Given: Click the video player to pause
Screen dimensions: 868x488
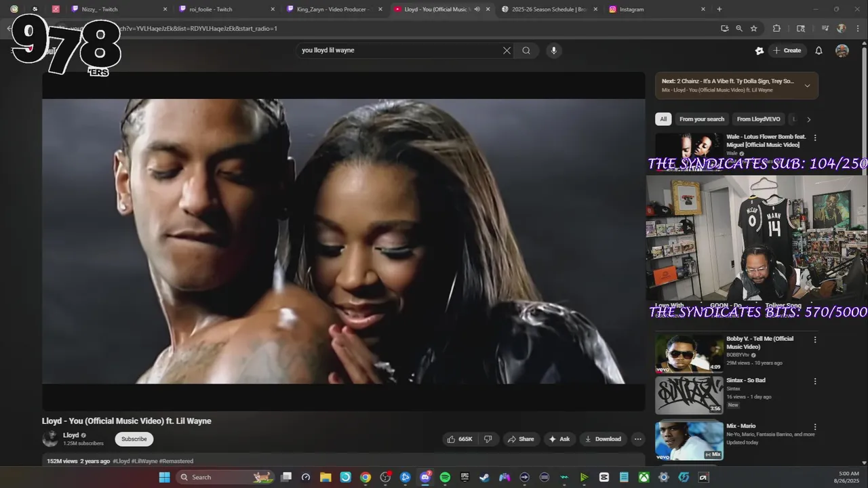Looking at the screenshot, I should 344,241.
